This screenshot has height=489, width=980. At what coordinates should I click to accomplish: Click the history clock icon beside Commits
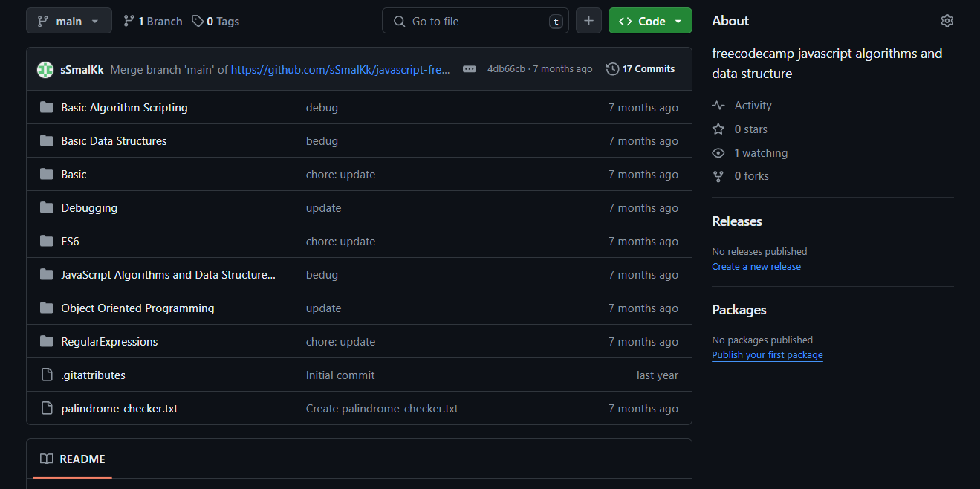[x=612, y=69]
